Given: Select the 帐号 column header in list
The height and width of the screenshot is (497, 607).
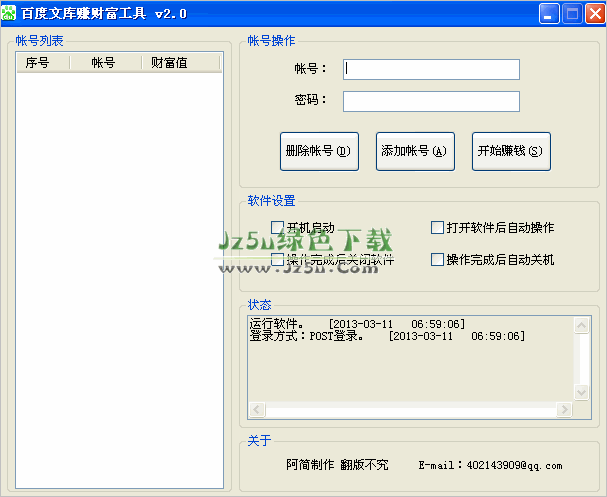Looking at the screenshot, I should point(106,63).
